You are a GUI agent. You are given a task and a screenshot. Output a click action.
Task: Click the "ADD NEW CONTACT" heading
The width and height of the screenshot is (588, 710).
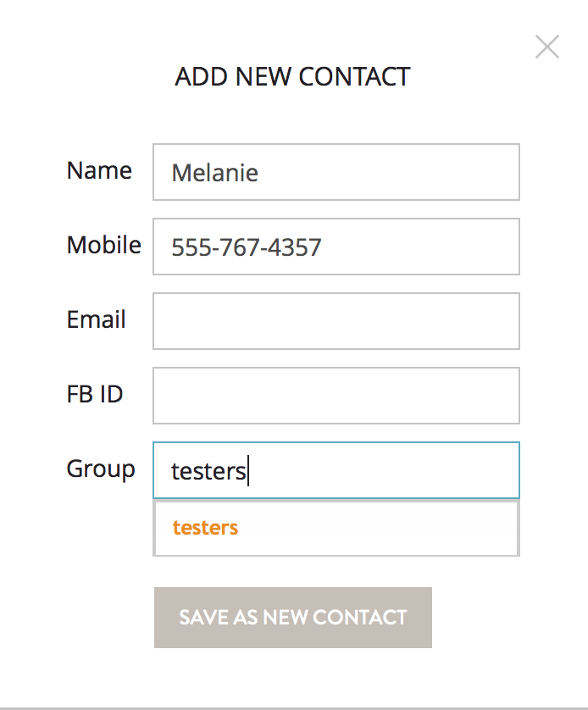292,76
